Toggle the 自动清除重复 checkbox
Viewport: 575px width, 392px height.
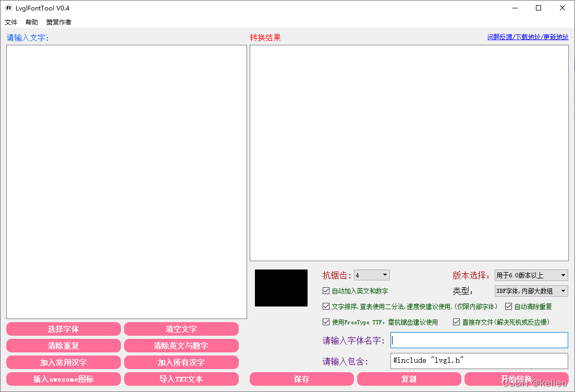pyautogui.click(x=509, y=306)
